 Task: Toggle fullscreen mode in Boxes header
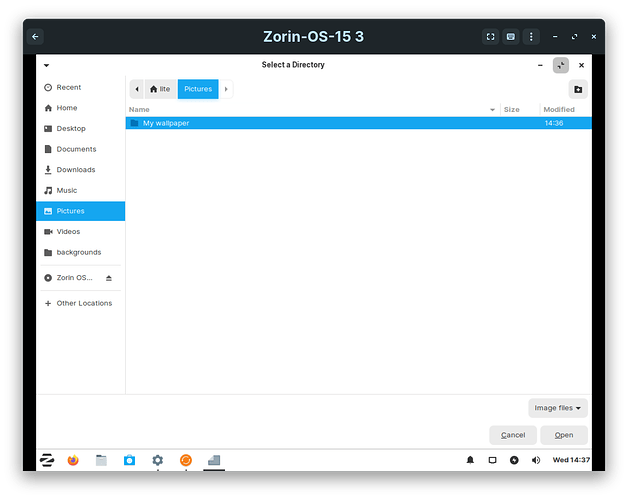pos(490,37)
